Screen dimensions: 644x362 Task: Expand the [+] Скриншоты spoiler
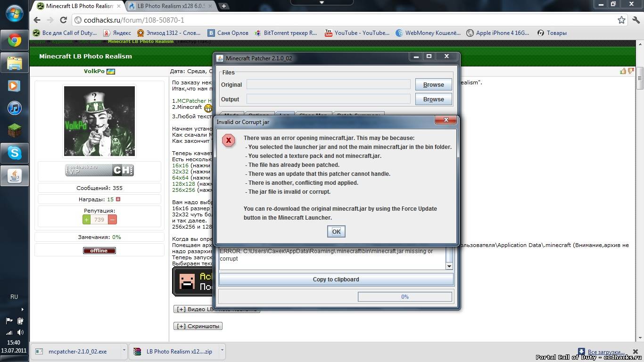[198, 326]
